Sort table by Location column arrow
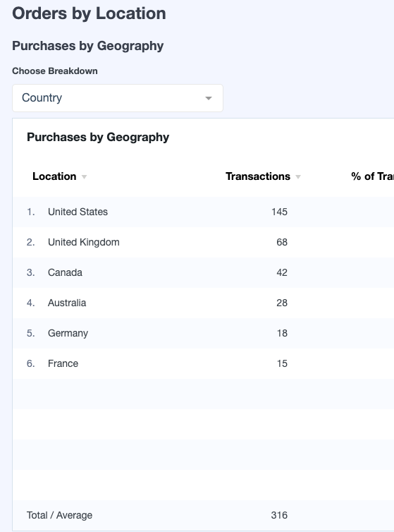 85,177
